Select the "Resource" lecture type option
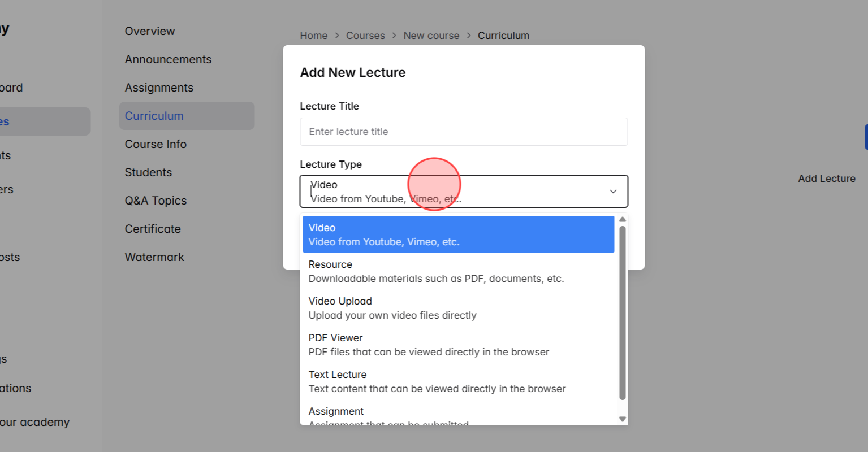Viewport: 868px width, 452px height. pos(458,271)
